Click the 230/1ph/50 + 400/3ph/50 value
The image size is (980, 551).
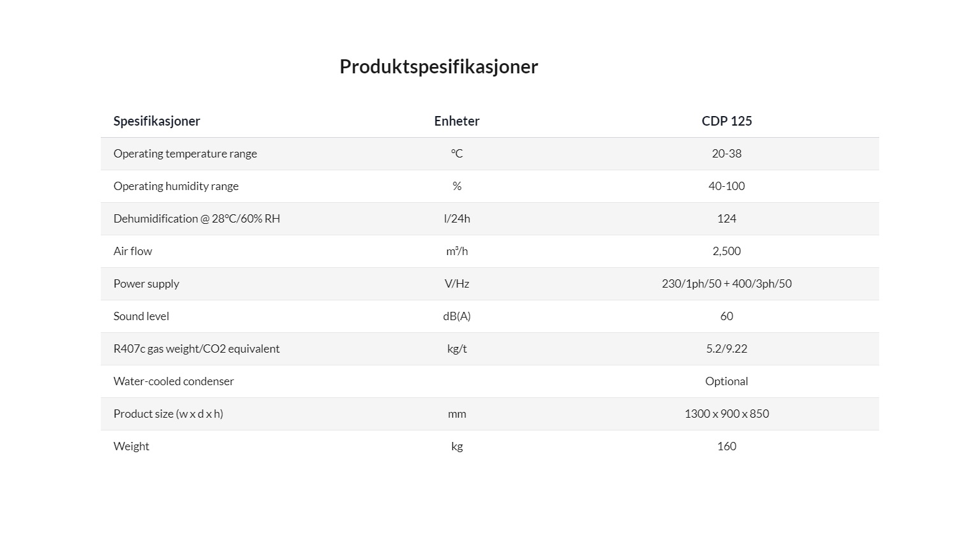click(727, 284)
